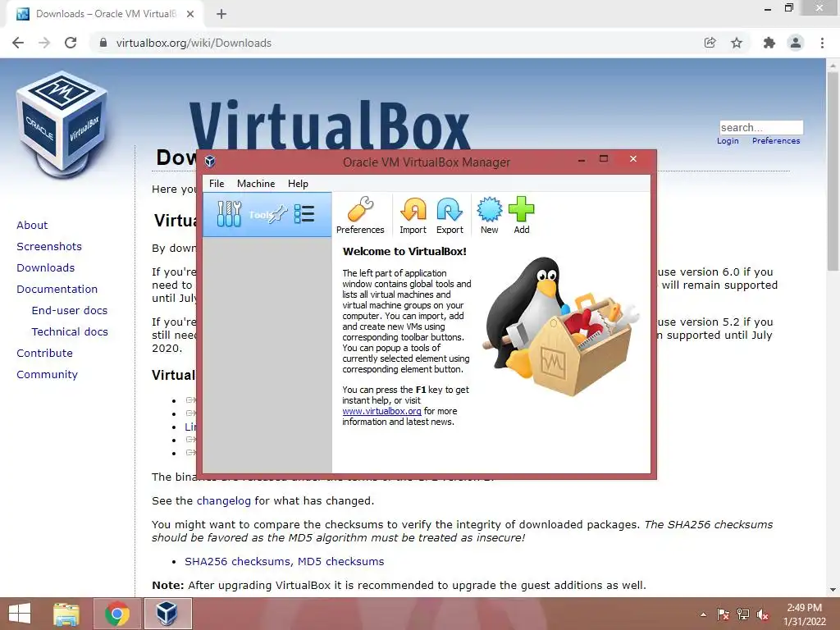Create a New virtual machine
This screenshot has height=630, width=840.
489,216
